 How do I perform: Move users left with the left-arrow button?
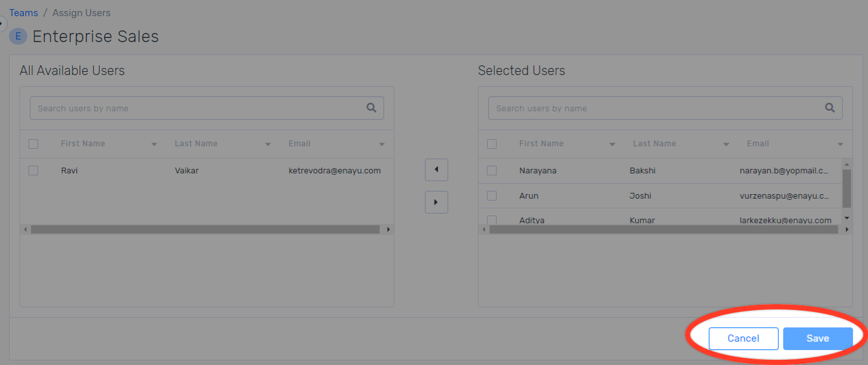(x=437, y=170)
